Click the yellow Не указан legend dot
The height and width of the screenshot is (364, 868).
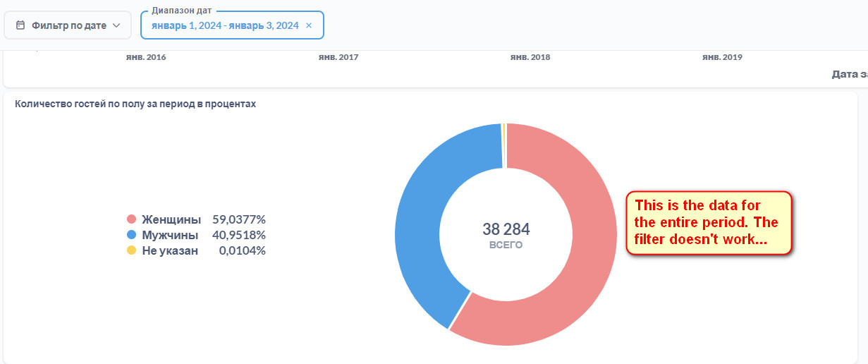tap(131, 250)
